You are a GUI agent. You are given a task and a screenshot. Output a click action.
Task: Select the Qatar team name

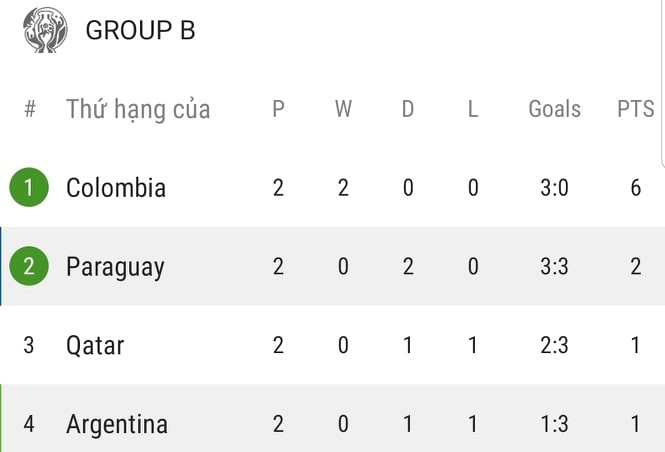click(x=95, y=345)
